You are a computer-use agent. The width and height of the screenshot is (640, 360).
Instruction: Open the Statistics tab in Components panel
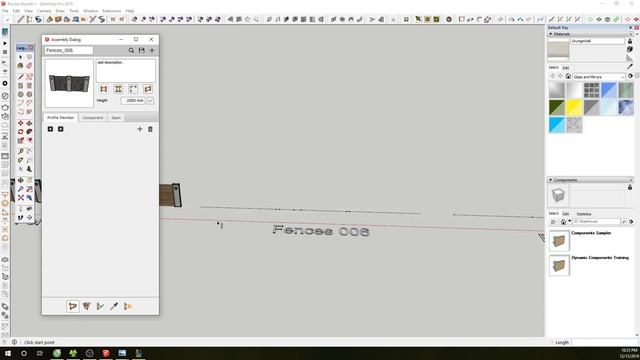[584, 214]
